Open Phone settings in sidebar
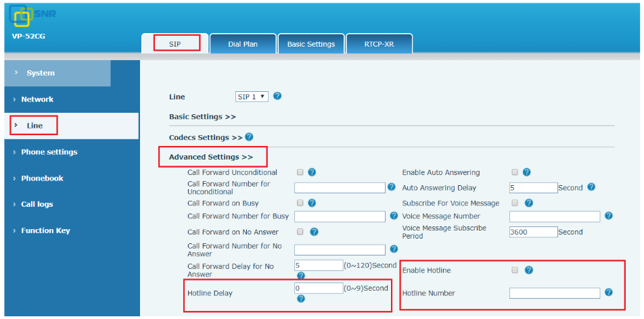Image resolution: width=644 pixels, height=319 pixels. 49,152
